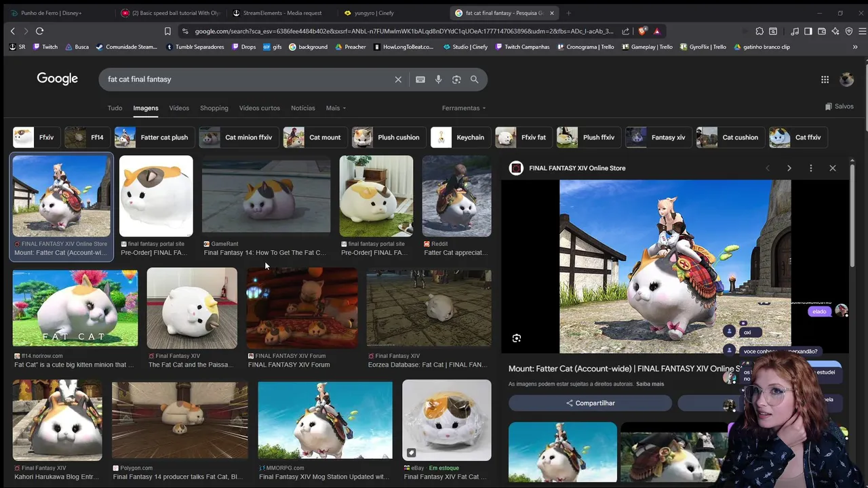Open the MMORPG.com Mog Station image
This screenshot has width=868, height=488.
[x=325, y=420]
